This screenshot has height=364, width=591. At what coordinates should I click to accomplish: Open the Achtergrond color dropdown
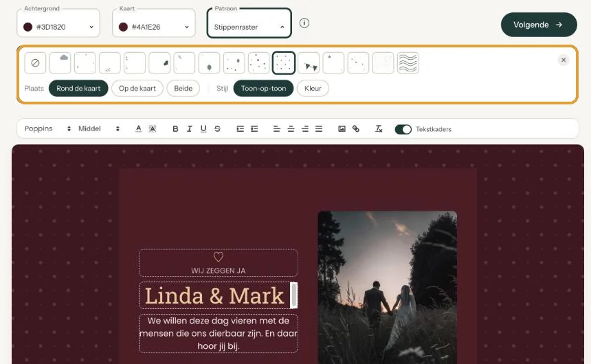coord(58,23)
